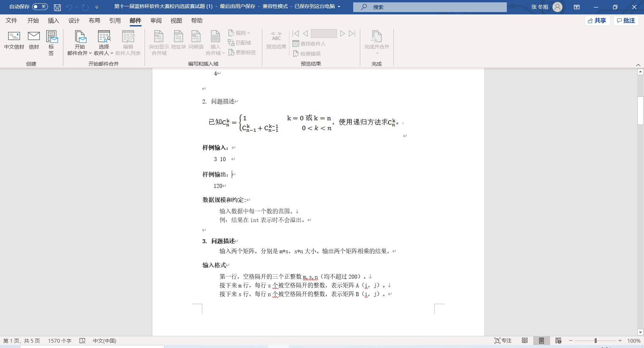Image resolution: width=644 pixels, height=348 pixels.
Task: Click the record number input field
Action: coord(324,33)
